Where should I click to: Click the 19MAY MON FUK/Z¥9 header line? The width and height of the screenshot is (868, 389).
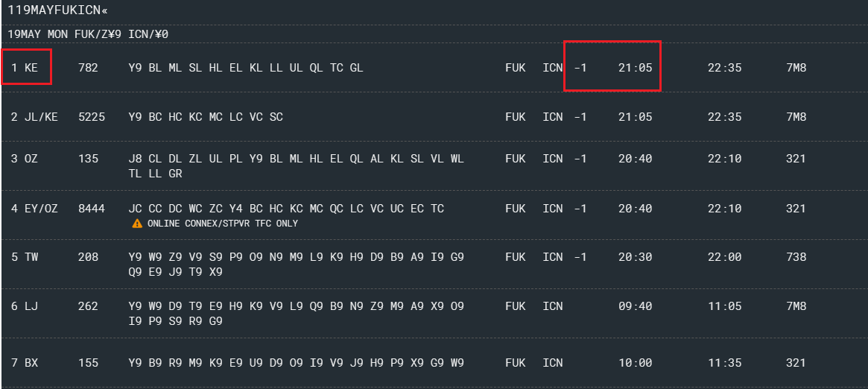pos(88,34)
